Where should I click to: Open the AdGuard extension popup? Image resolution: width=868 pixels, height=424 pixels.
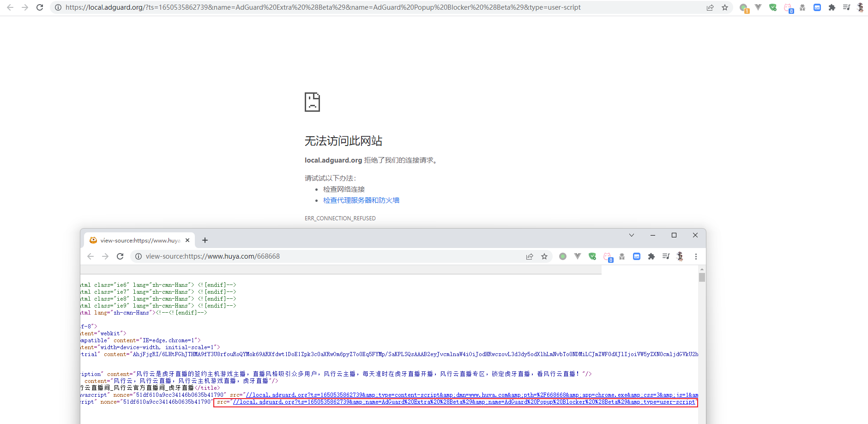[772, 8]
